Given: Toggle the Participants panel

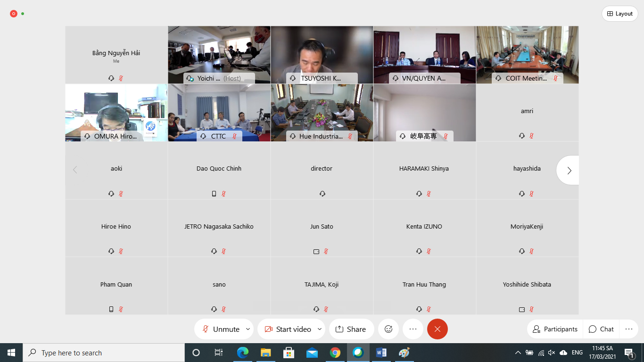Looking at the screenshot, I should (555, 329).
